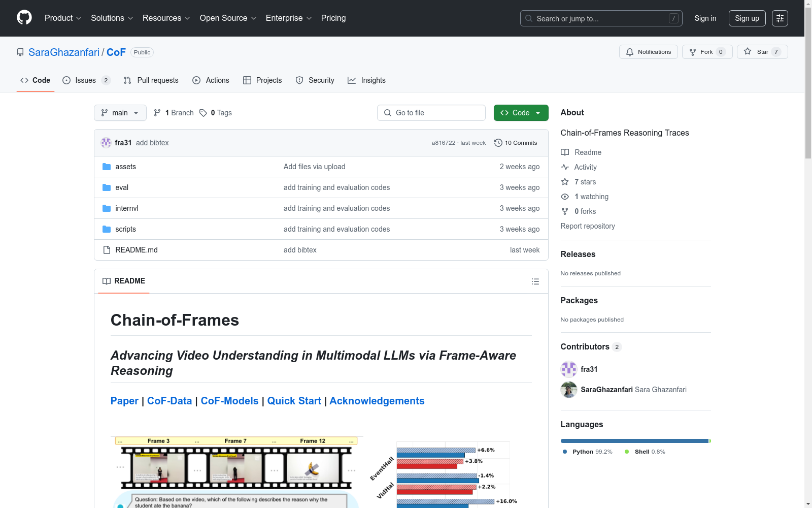Click the eval folder icon

(x=107, y=187)
